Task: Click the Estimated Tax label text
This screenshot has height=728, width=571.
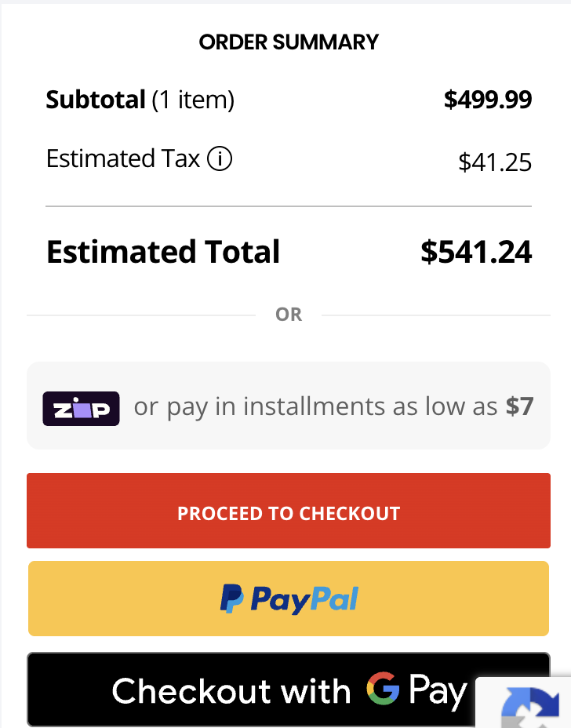Action: tap(123, 158)
